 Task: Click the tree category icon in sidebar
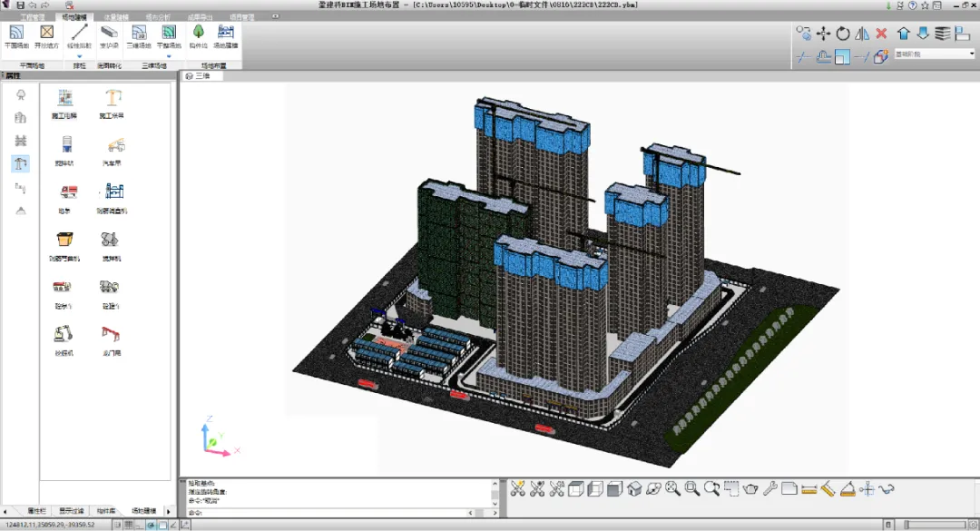click(x=21, y=95)
